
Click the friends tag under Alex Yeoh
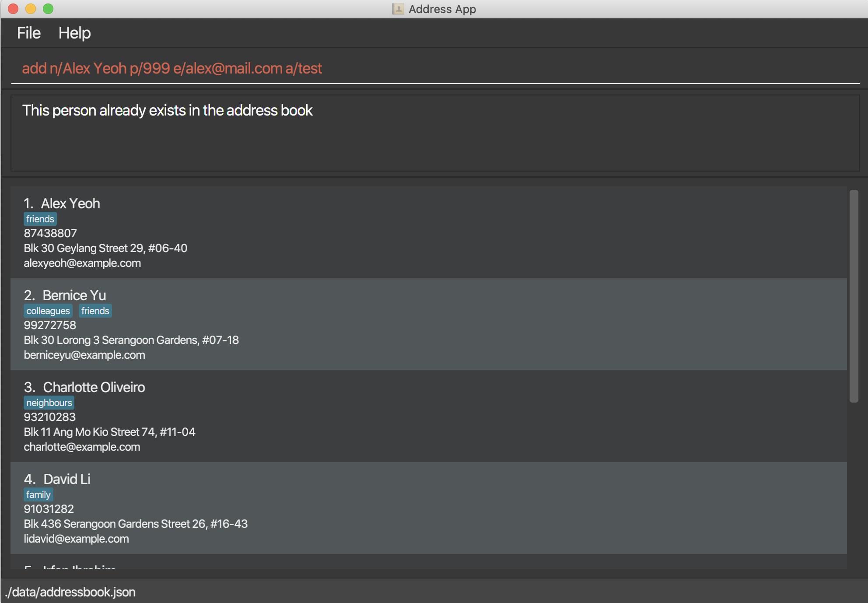click(x=40, y=219)
